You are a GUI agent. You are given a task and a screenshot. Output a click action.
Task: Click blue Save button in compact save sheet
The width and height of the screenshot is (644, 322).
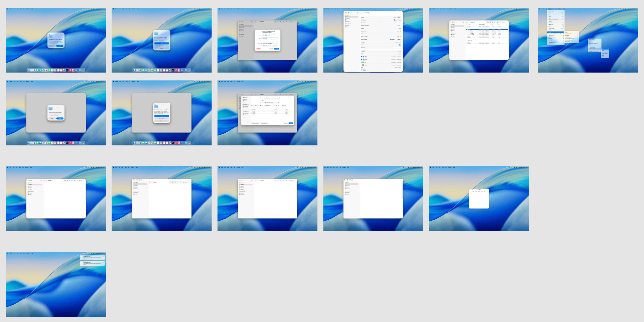[x=277, y=49]
